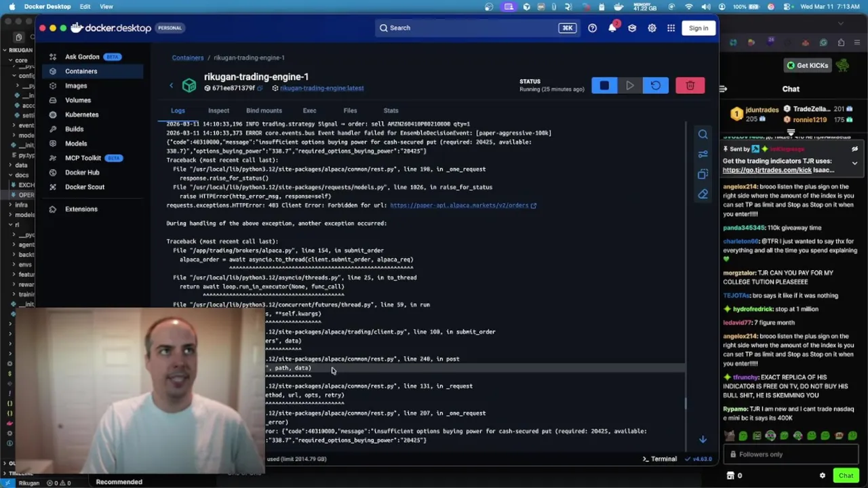The height and width of the screenshot is (488, 868).
Task: Switch to the Exec tab
Action: pos(309,110)
